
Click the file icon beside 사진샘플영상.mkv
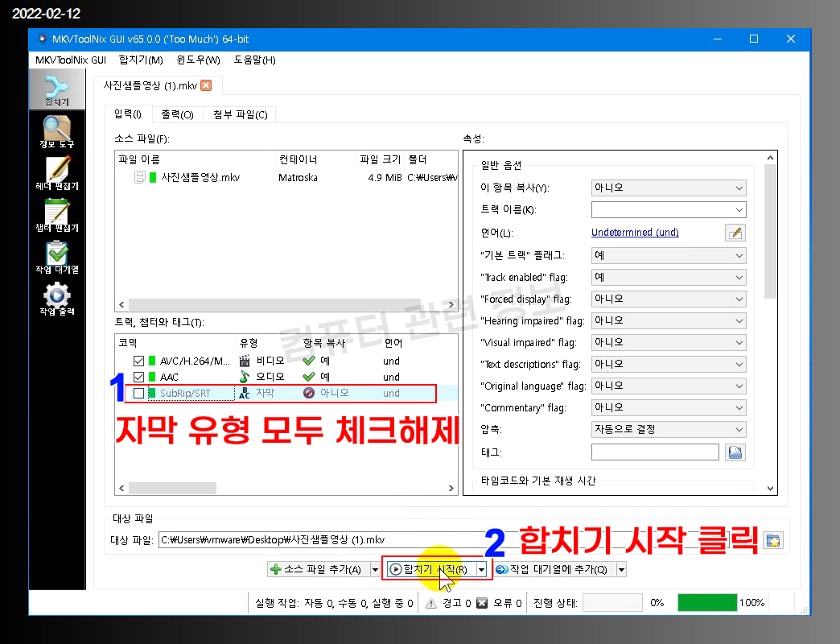139,177
